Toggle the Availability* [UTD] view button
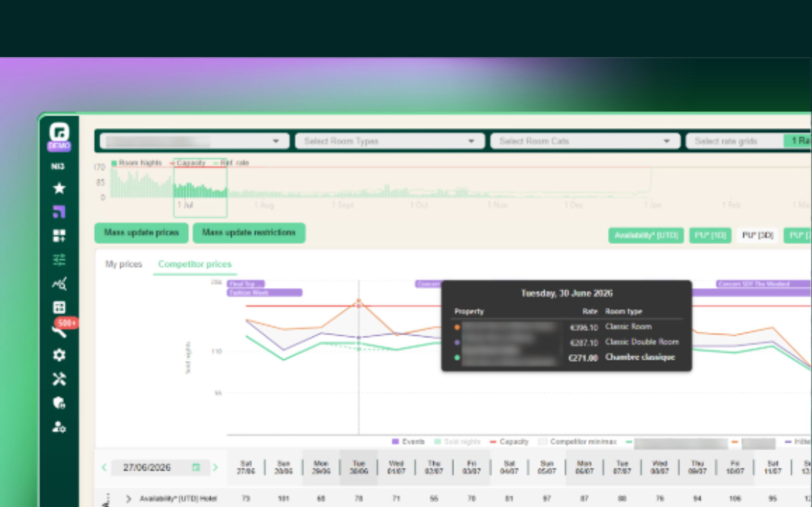The height and width of the screenshot is (507, 812). 646,235
